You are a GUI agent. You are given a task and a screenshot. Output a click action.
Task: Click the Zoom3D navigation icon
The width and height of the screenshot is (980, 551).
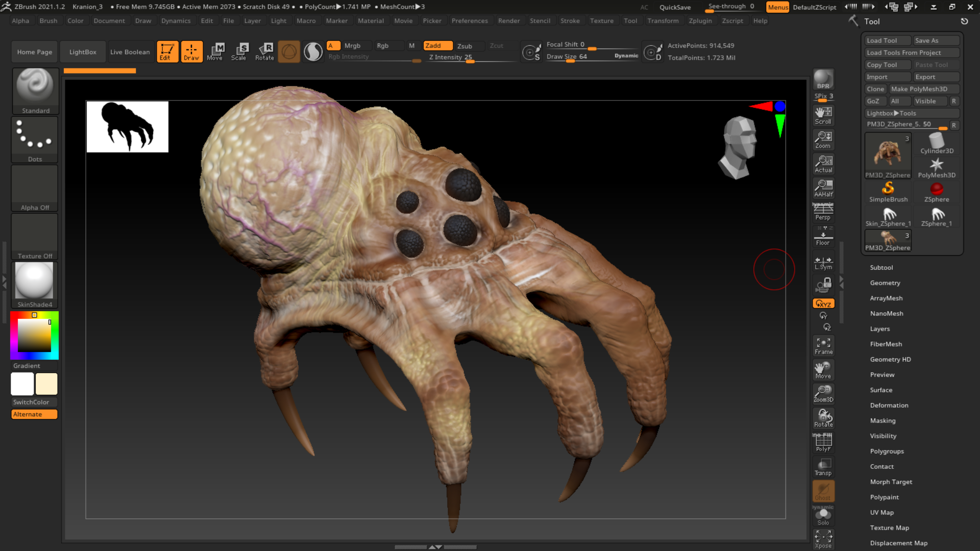pyautogui.click(x=823, y=393)
